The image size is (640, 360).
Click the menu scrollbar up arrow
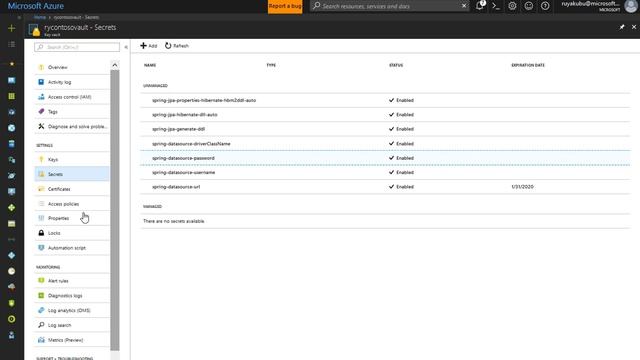tap(115, 65)
